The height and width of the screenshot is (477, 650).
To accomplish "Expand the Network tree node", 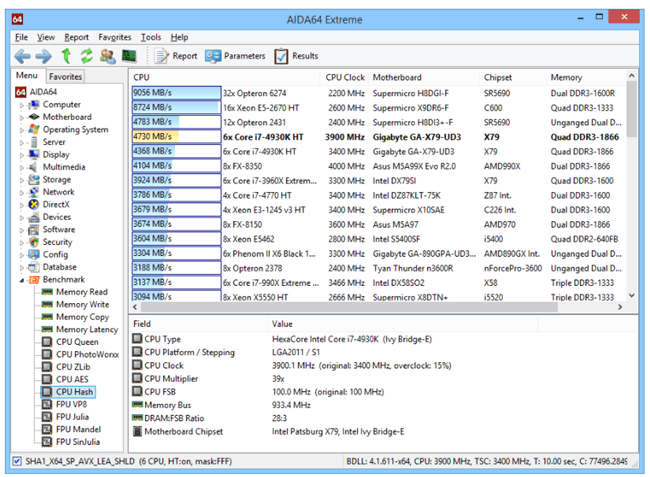I will [22, 193].
